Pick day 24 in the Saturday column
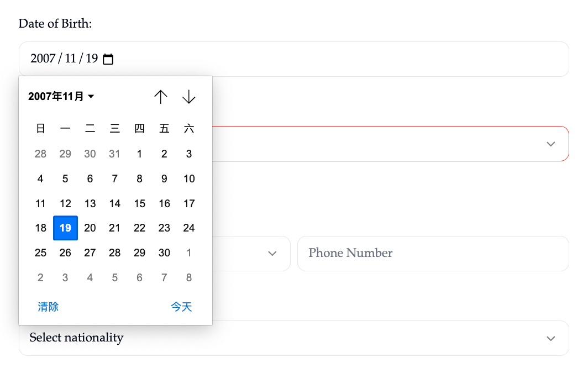This screenshot has width=588, height=368. tap(189, 228)
